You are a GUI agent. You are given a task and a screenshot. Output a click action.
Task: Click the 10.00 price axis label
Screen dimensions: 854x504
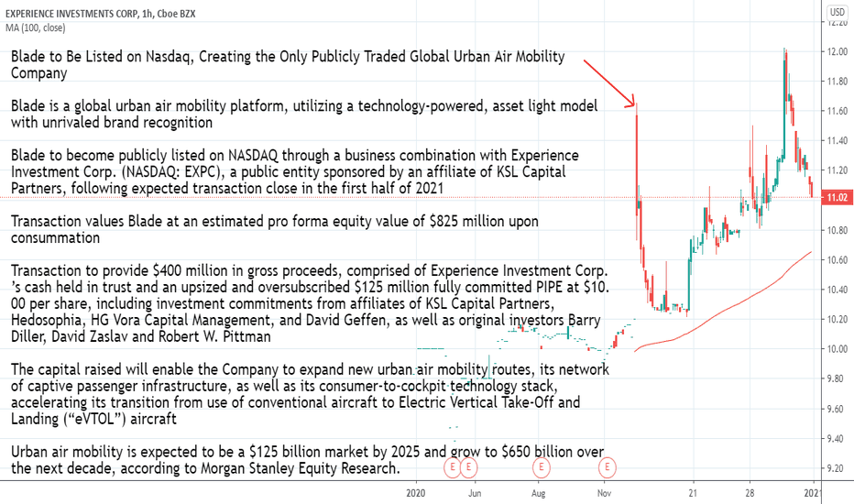pyautogui.click(x=838, y=349)
